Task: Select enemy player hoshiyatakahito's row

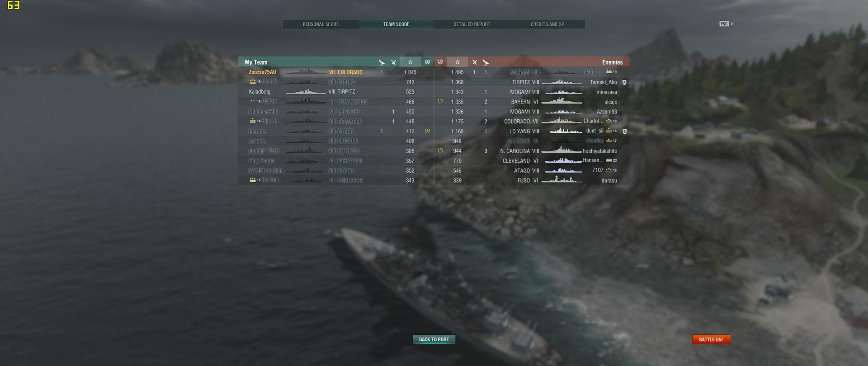Action: coord(532,151)
